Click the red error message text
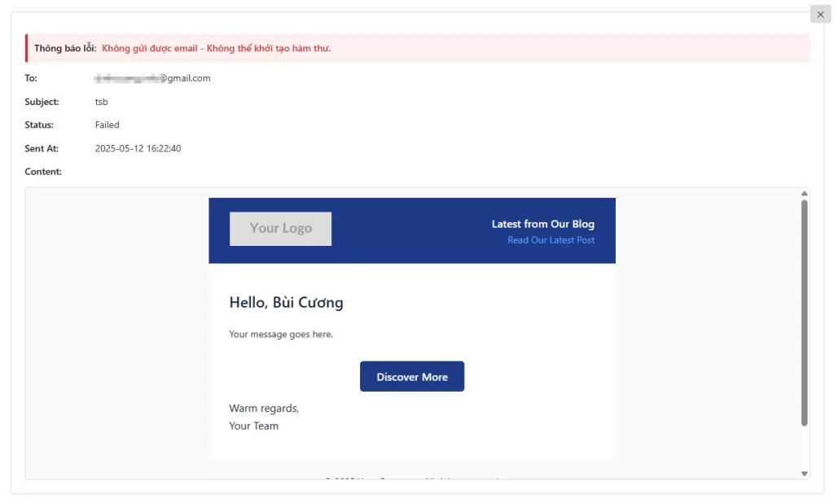The image size is (834, 504). [x=216, y=49]
